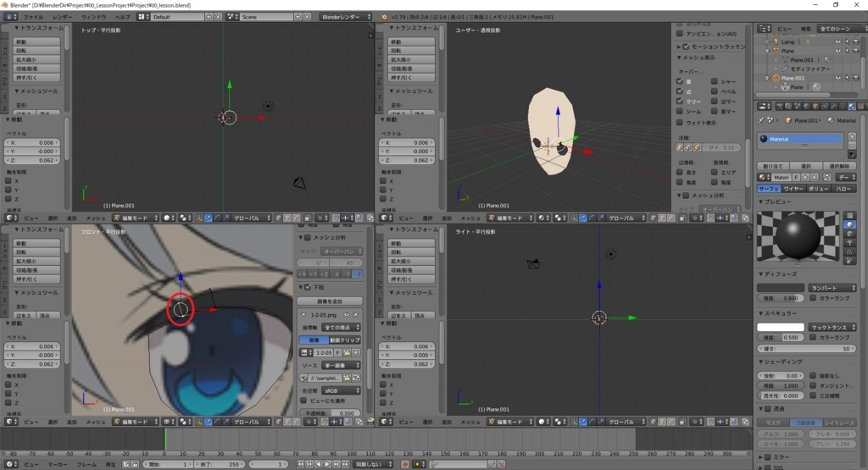
Task: Open the 同期しない sync dropdown in timeline
Action: click(373, 464)
